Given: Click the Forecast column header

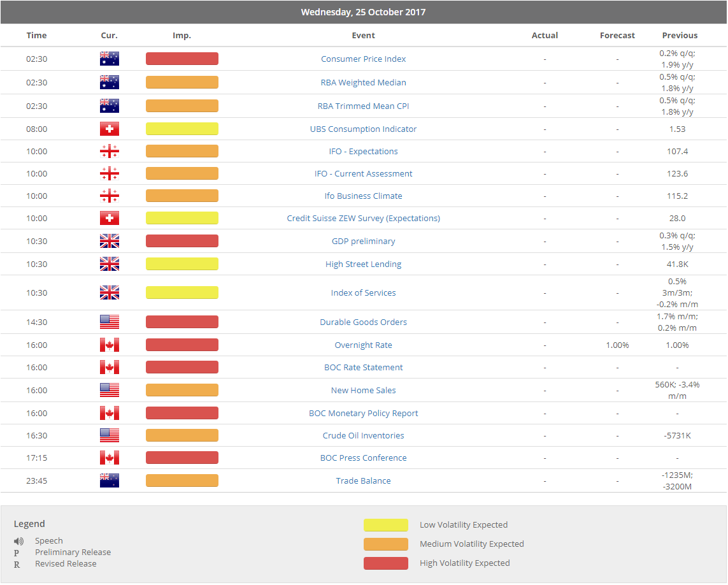Looking at the screenshot, I should pyautogui.click(x=617, y=36).
